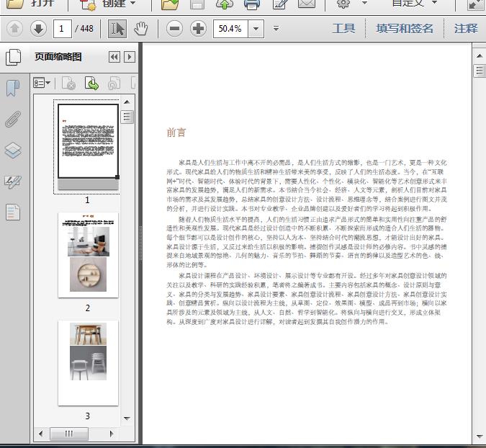This screenshot has width=486, height=448.
Task: Click the email envelope icon
Action: point(307,3)
